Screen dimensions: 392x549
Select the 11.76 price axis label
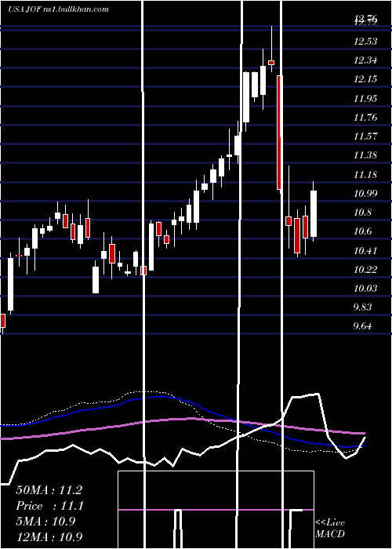[365, 118]
